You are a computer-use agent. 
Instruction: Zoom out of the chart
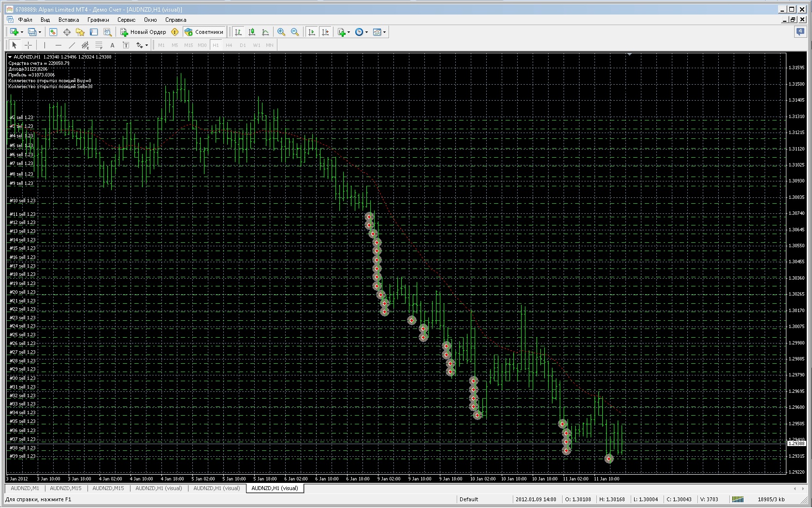click(295, 32)
